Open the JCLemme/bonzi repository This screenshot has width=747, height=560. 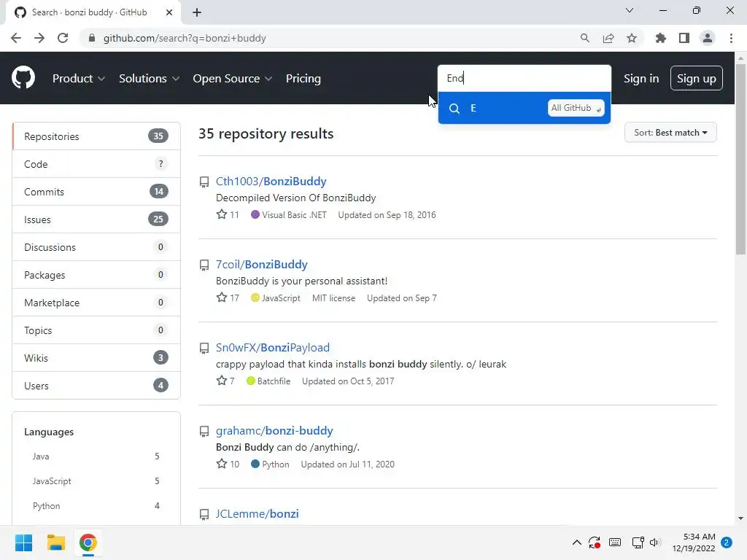[x=258, y=514]
